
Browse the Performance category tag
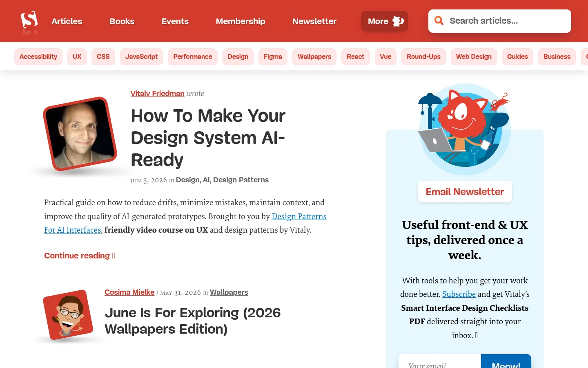193,57
